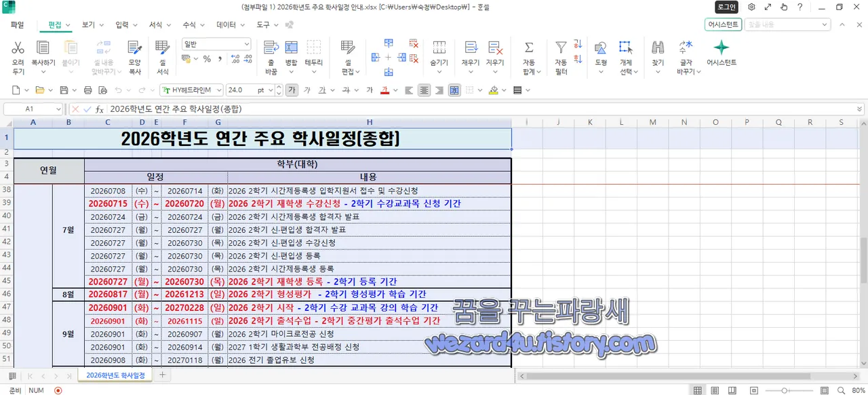Click the record macro icon in status bar

(x=58, y=390)
